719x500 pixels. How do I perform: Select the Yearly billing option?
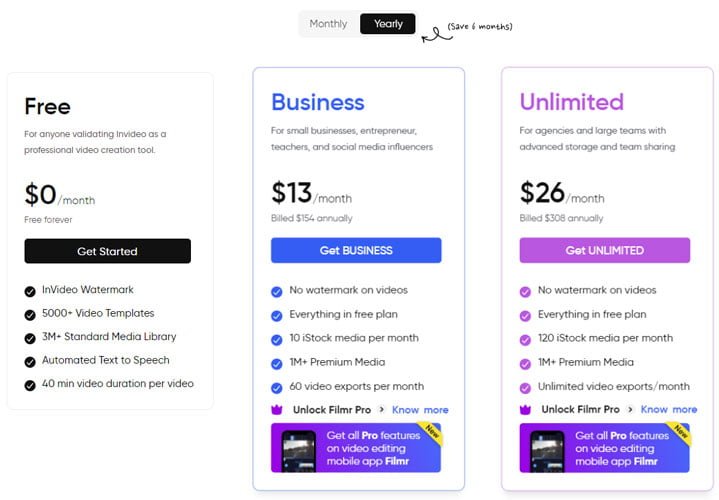click(x=388, y=24)
